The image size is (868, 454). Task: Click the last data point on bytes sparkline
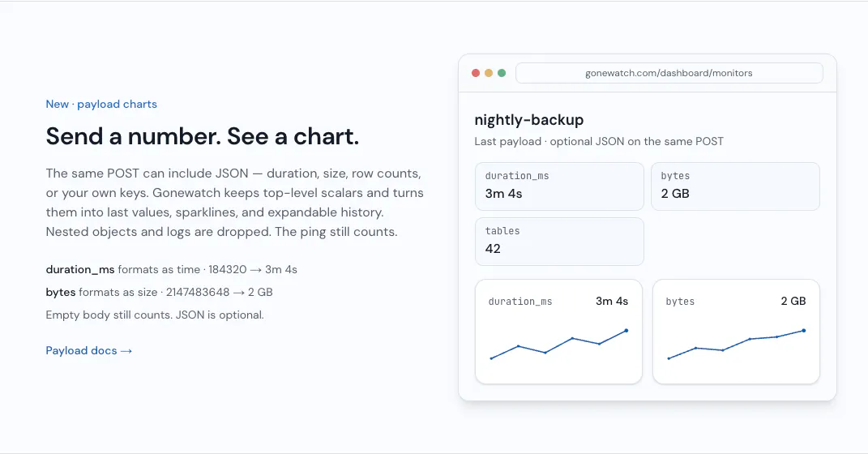[804, 331]
